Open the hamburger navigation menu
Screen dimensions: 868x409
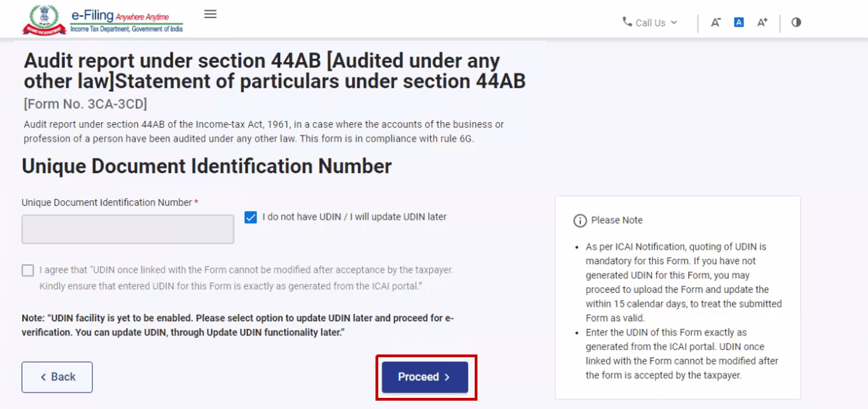pyautogui.click(x=210, y=14)
